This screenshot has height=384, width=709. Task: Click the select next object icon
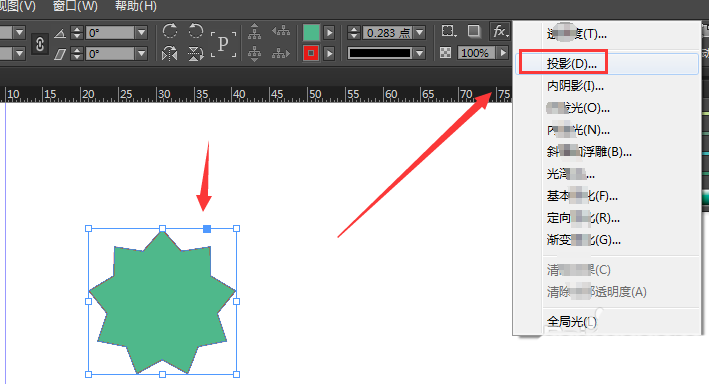[x=281, y=53]
